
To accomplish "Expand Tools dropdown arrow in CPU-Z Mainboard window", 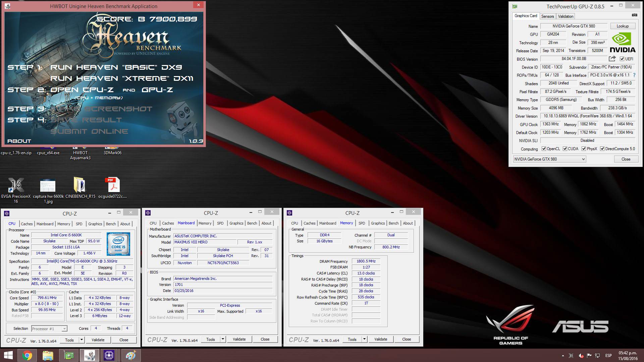I will [223, 339].
